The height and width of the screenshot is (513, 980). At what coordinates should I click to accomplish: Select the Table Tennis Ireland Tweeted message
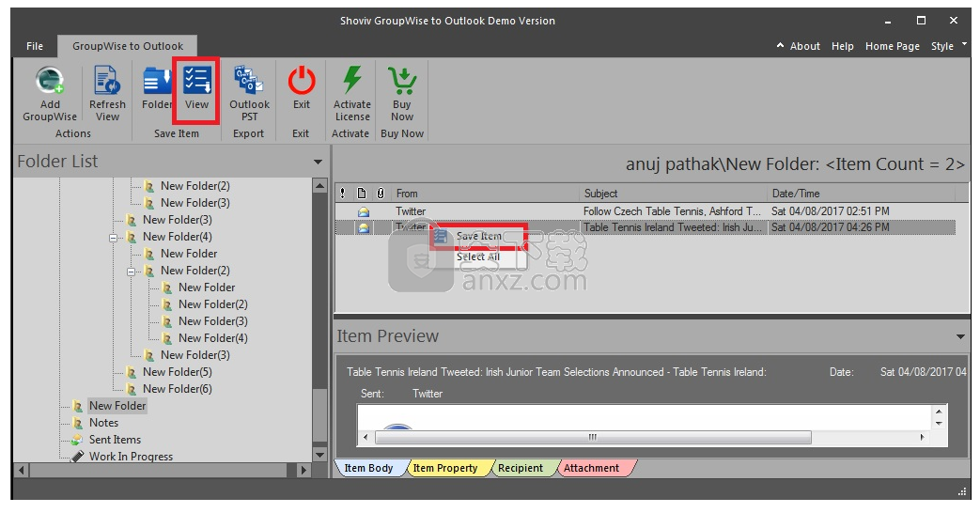[x=645, y=228]
